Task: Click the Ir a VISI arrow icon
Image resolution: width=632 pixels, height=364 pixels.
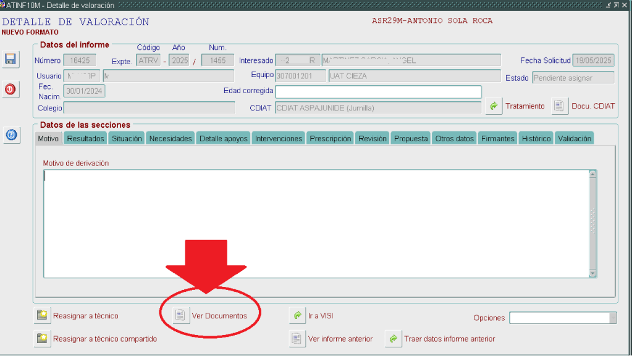Action: tap(297, 316)
